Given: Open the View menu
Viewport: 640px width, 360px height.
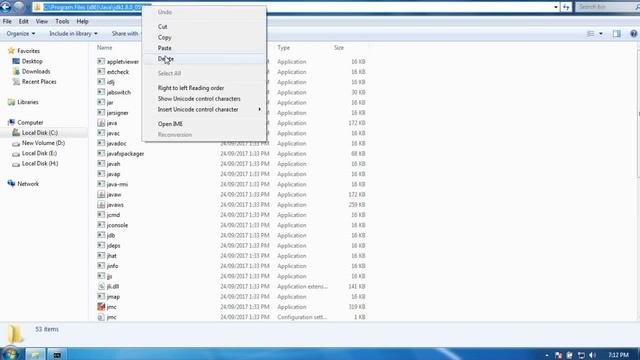Looking at the screenshot, I should [42, 21].
